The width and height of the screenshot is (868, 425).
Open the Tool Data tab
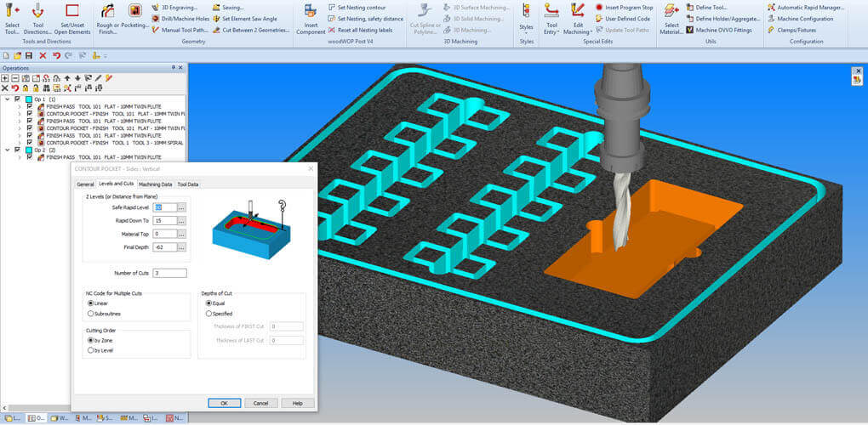tap(188, 184)
